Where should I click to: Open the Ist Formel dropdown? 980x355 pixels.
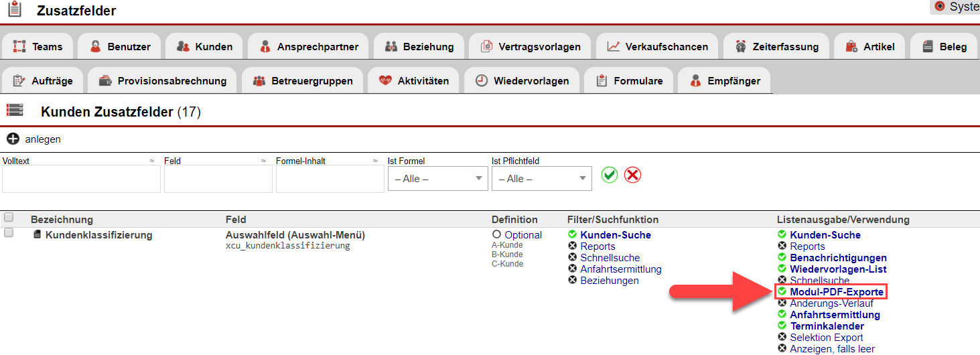437,179
